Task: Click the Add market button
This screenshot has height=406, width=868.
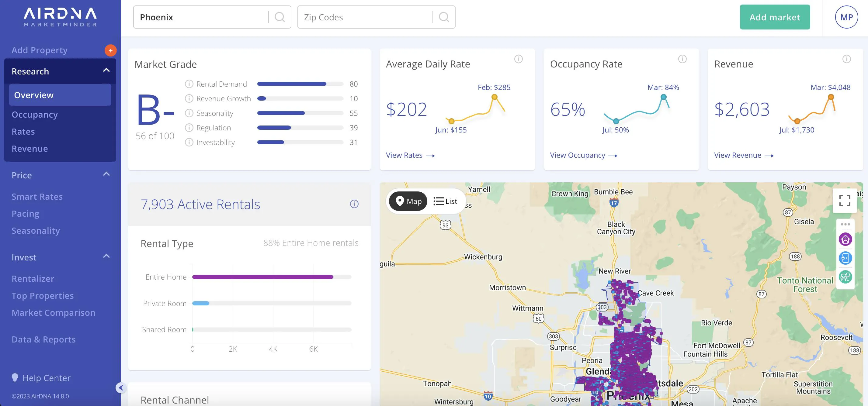Action: coord(775,17)
